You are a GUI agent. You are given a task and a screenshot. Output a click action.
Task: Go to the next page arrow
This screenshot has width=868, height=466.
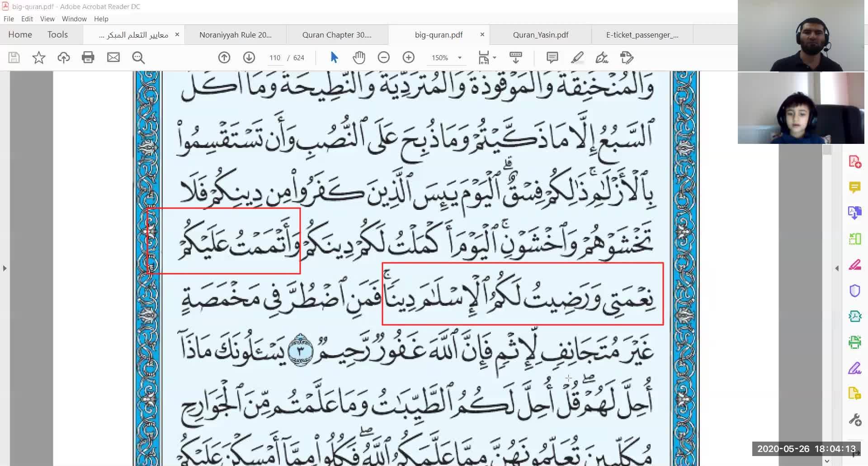click(249, 57)
